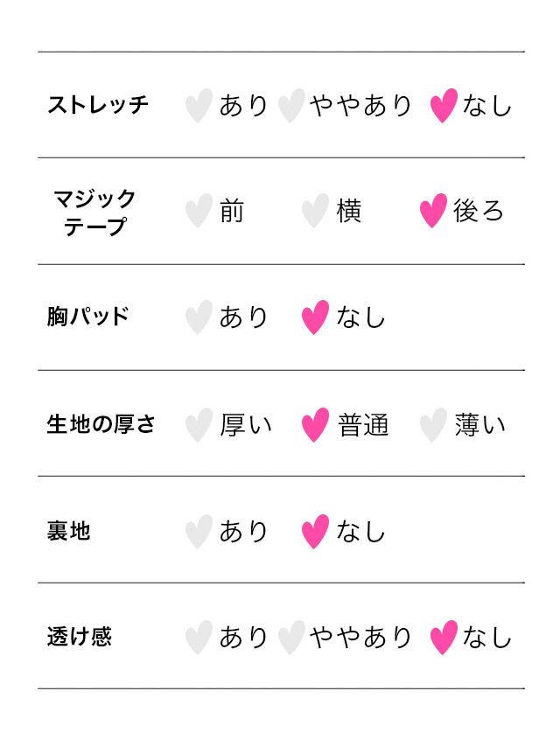Click the gray heart beside ストレッチ あり
This screenshot has width=560, height=747.
click(x=199, y=106)
